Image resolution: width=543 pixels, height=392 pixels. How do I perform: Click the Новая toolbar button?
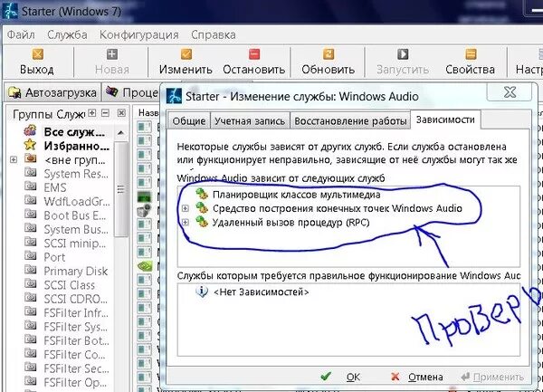[112, 62]
